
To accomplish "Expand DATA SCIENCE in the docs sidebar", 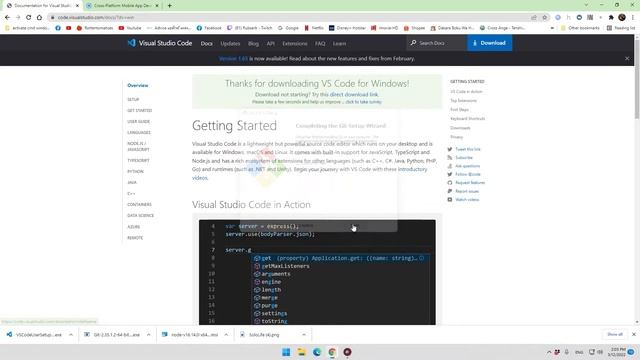I will click(140, 215).
